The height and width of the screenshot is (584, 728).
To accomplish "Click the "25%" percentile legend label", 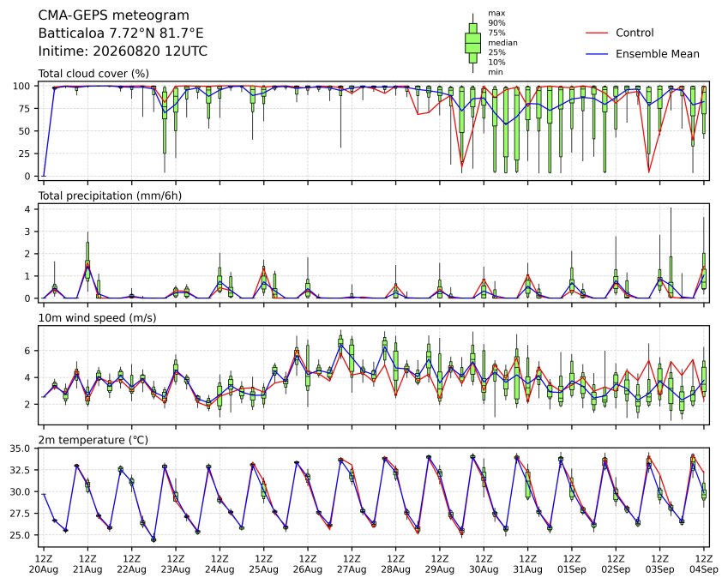I will (x=496, y=52).
